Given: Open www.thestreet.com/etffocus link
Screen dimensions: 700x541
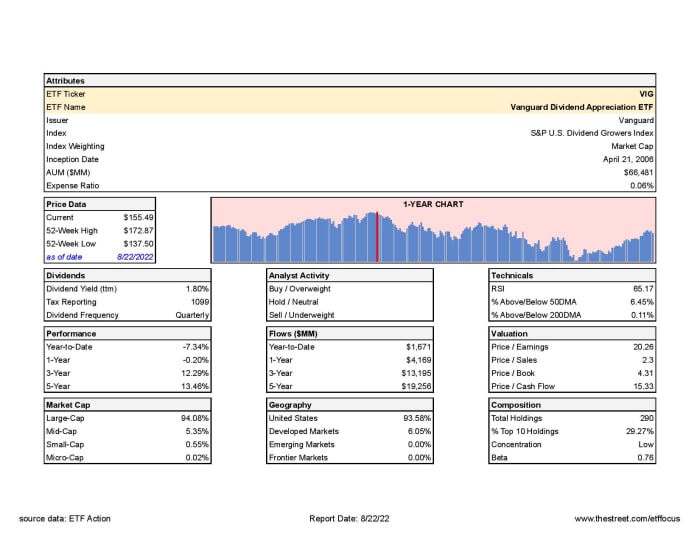Looking at the screenshot, I should tap(627, 519).
